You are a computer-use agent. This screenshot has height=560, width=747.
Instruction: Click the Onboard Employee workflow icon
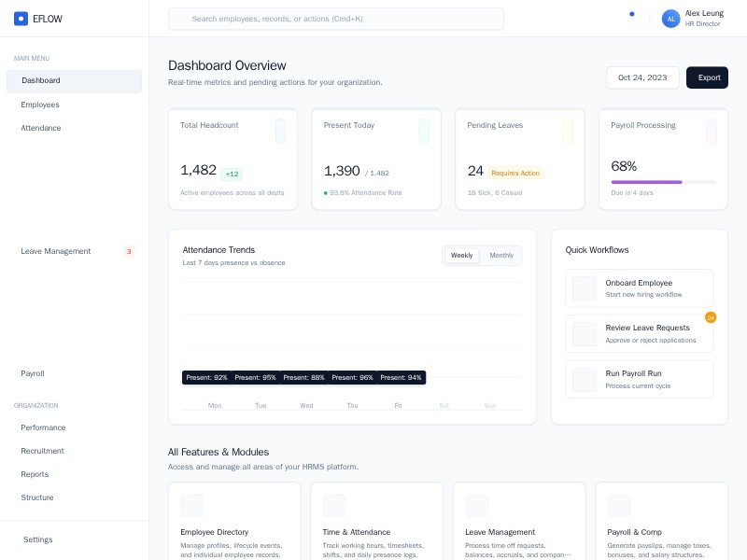(x=585, y=287)
